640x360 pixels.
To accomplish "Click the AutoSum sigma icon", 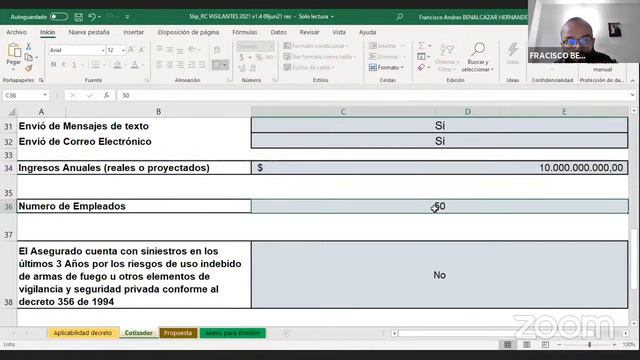I will tap(421, 46).
